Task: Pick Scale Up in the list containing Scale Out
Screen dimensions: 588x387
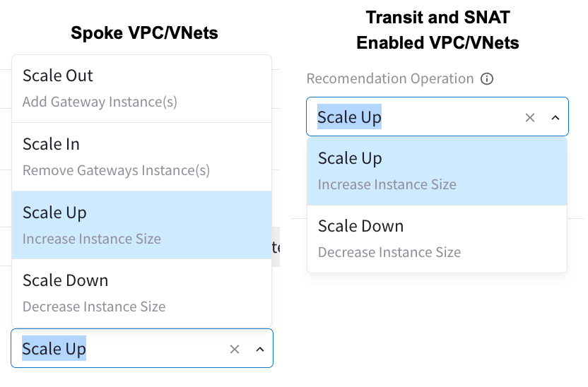Action: pos(54,213)
